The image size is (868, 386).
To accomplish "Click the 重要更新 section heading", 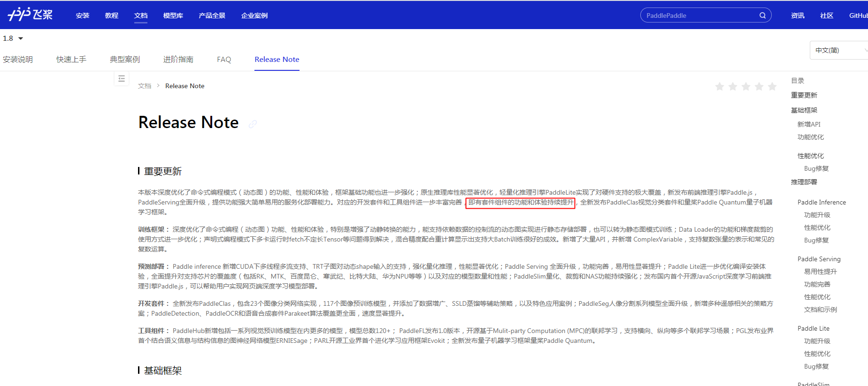I will [163, 171].
